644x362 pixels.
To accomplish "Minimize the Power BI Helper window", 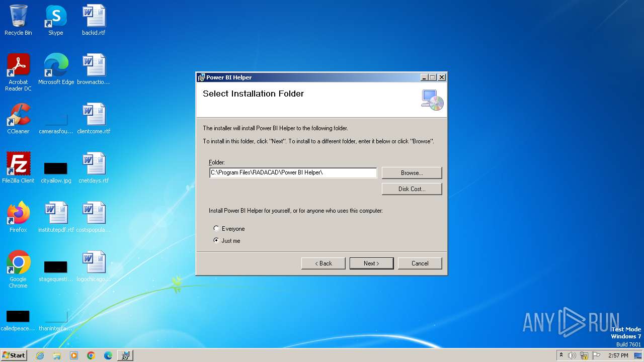I will point(424,77).
